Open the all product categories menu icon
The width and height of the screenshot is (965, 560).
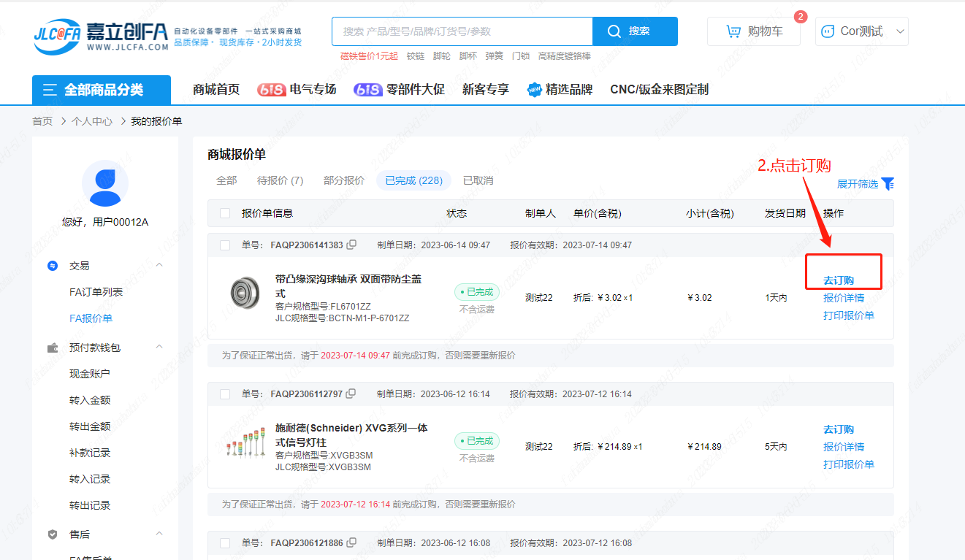50,90
